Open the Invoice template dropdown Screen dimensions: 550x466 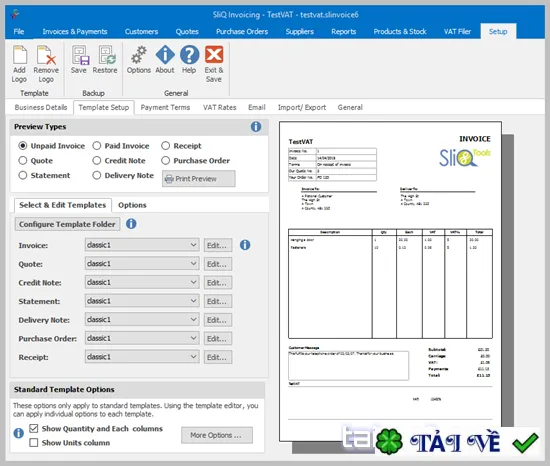point(142,245)
